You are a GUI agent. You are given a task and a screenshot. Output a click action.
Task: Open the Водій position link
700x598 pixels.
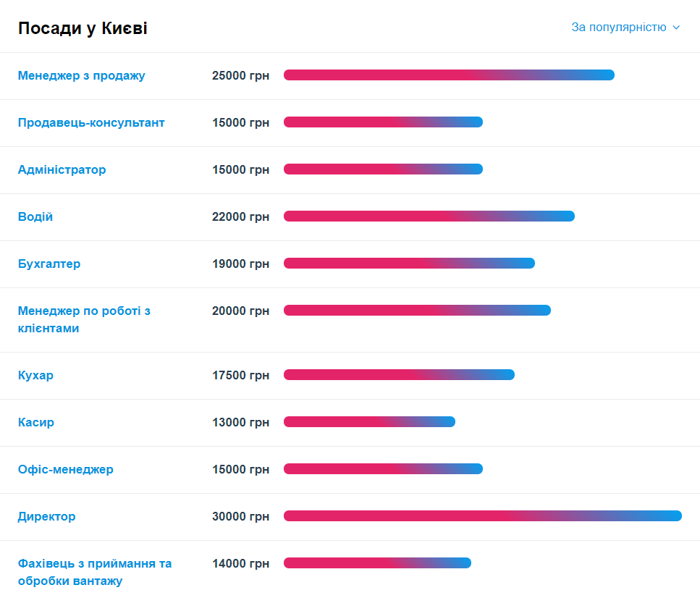tap(35, 216)
